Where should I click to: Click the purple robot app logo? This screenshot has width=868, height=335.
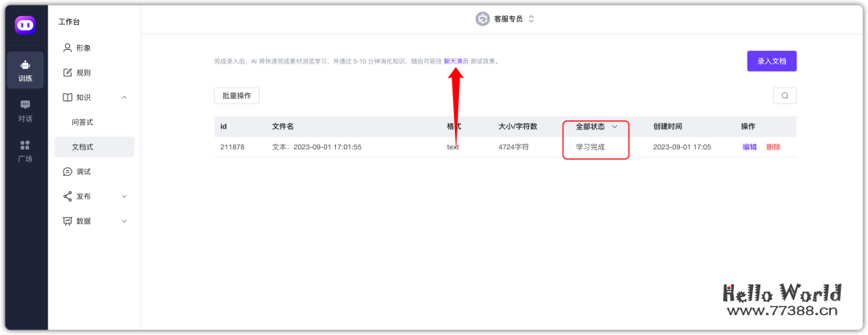[26, 26]
